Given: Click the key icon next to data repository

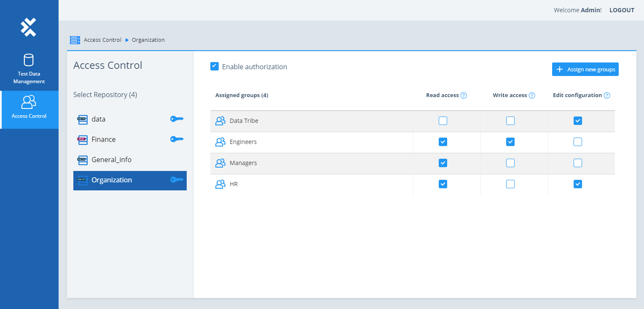Looking at the screenshot, I should click(x=177, y=119).
